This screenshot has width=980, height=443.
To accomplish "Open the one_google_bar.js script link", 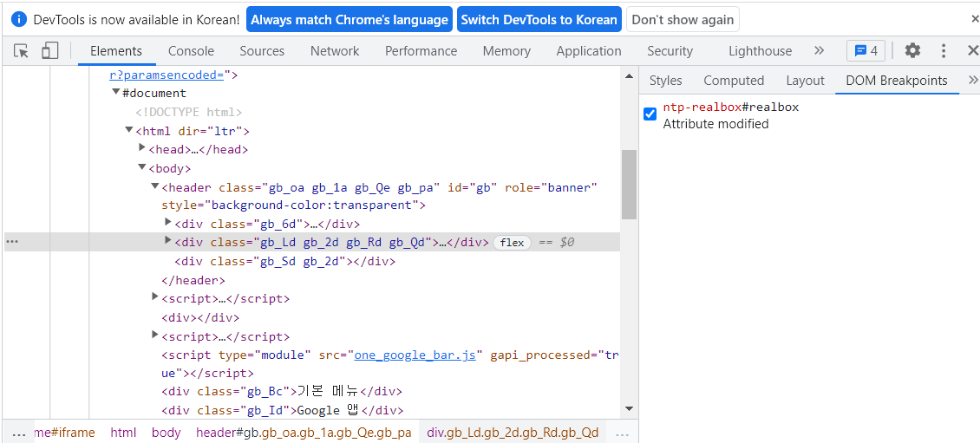I will 415,355.
